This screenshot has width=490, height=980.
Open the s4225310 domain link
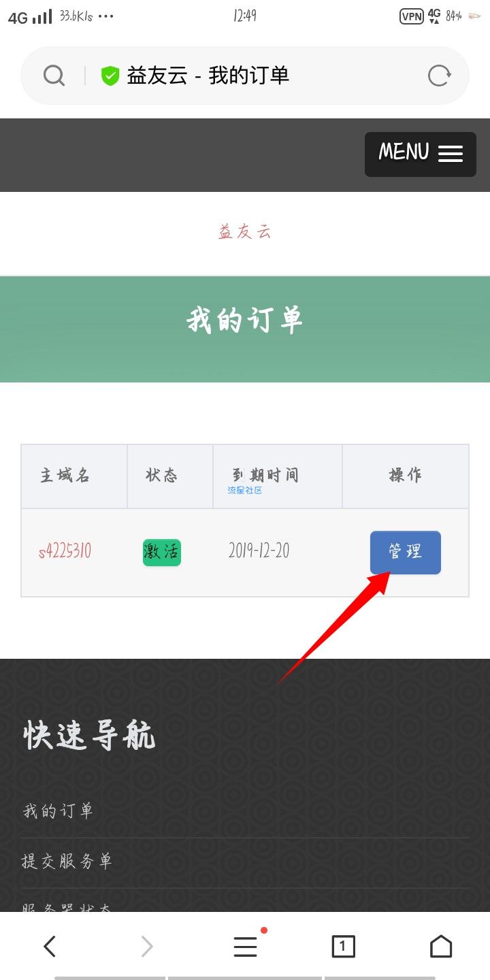(65, 551)
